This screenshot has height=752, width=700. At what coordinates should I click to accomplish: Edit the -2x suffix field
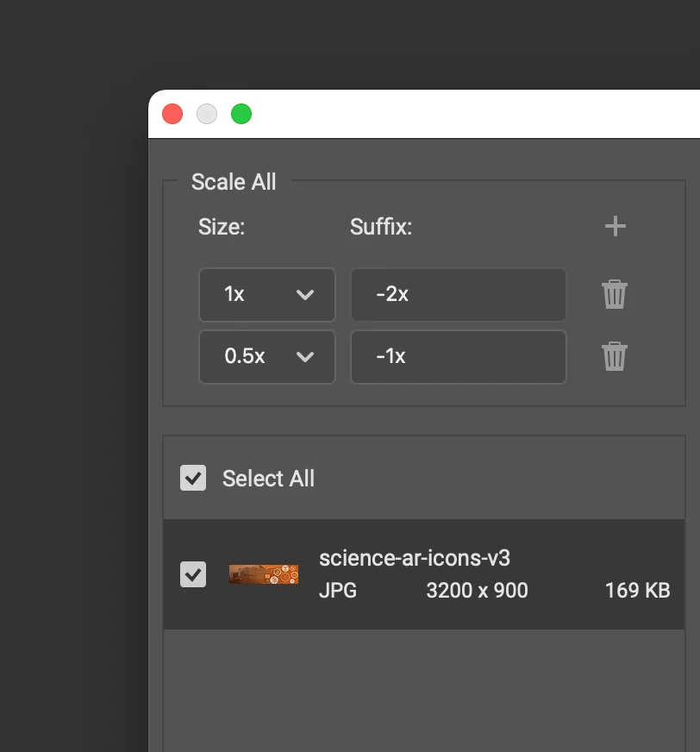pyautogui.click(x=459, y=294)
